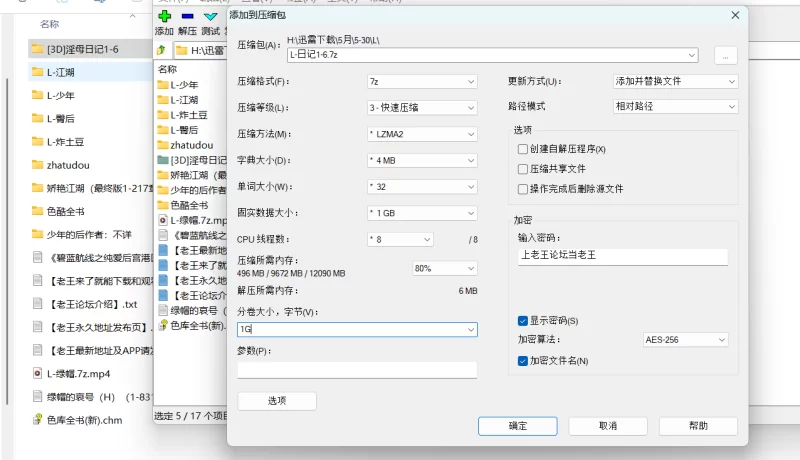Open 字典大小 4 MB dropdown
Screen dimensions: 800x460
[x=422, y=161]
